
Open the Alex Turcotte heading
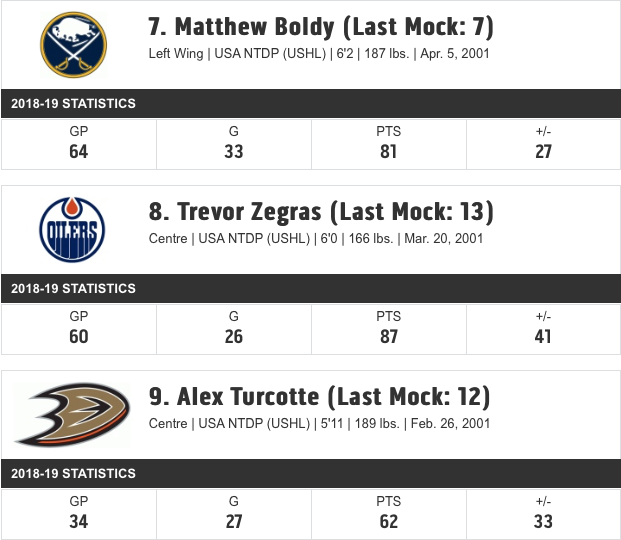pos(319,397)
